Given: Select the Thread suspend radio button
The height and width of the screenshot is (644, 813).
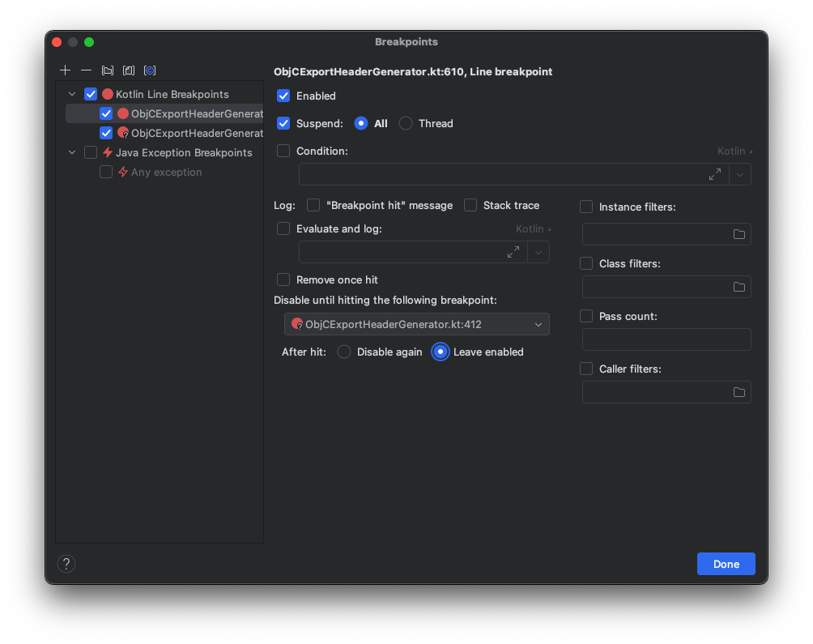Looking at the screenshot, I should (405, 123).
